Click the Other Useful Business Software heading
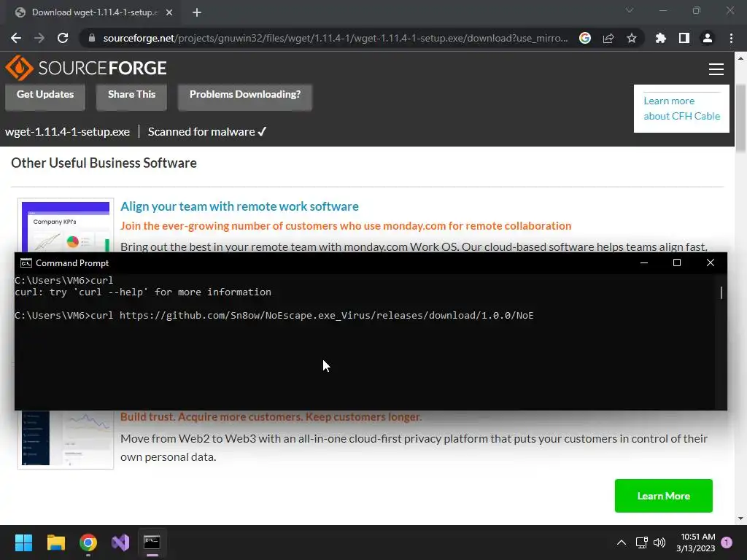 tap(104, 163)
